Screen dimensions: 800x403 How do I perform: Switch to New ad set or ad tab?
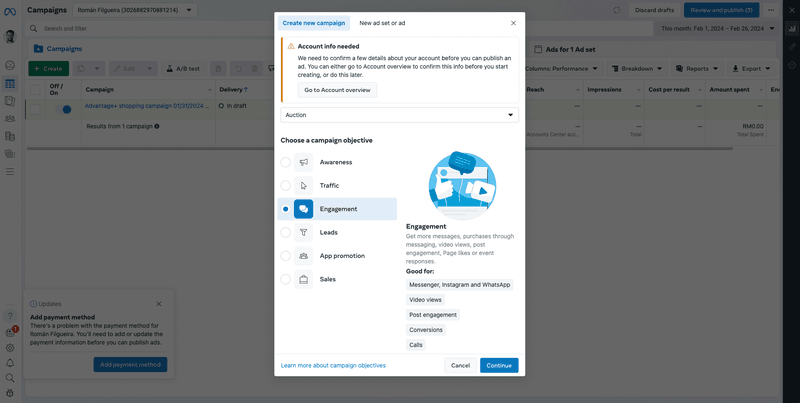(382, 23)
